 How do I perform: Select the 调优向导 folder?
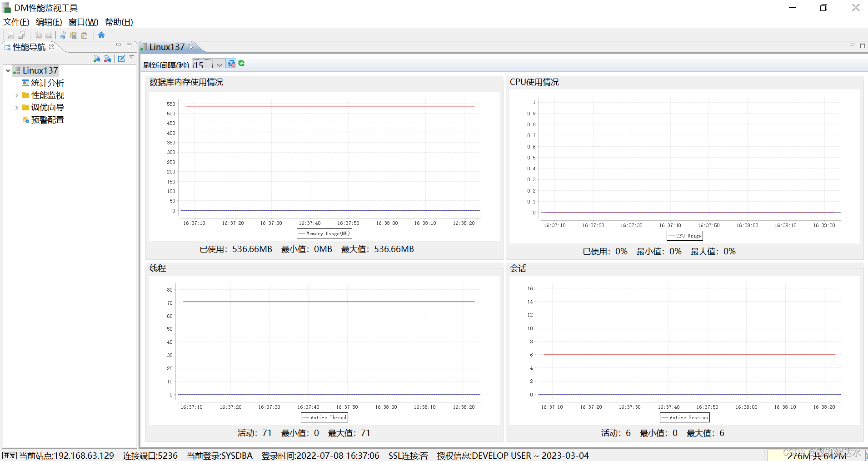pyautogui.click(x=48, y=108)
